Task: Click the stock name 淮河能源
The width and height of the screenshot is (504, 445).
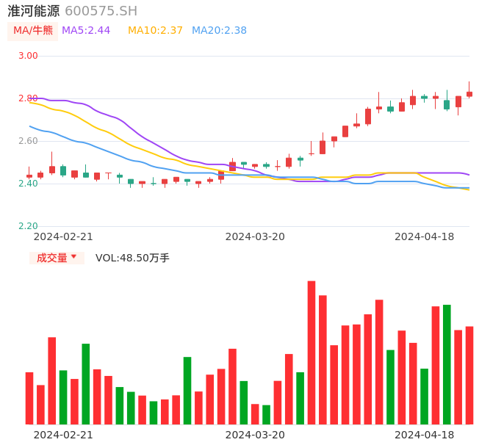Action: coord(34,11)
